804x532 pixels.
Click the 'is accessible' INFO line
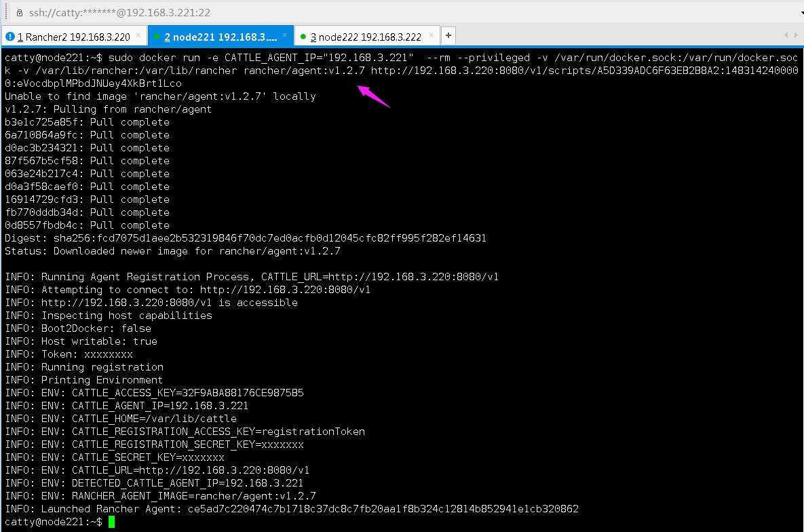151,303
